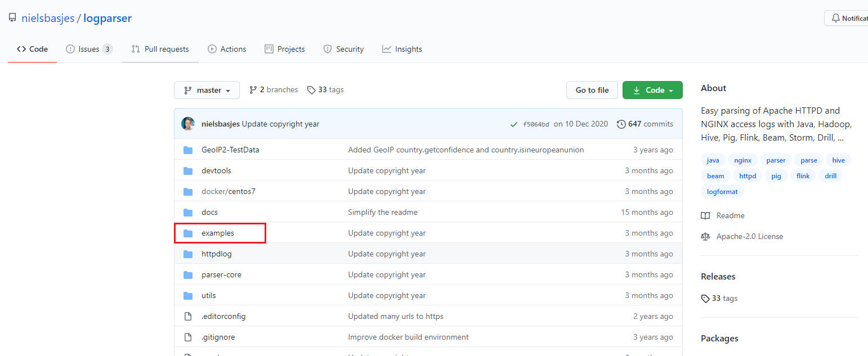Click the nielsbasjes avatar thumbnail
Screen dimensions: 868x356
click(x=187, y=124)
